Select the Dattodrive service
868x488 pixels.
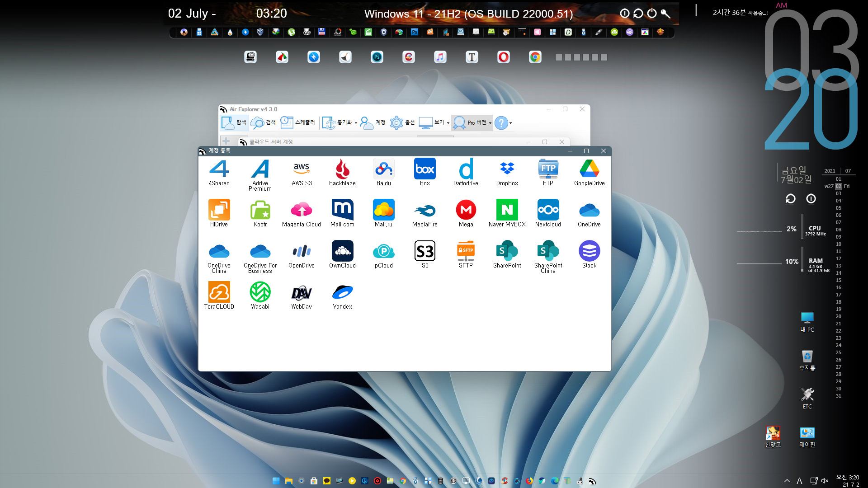pyautogui.click(x=466, y=172)
